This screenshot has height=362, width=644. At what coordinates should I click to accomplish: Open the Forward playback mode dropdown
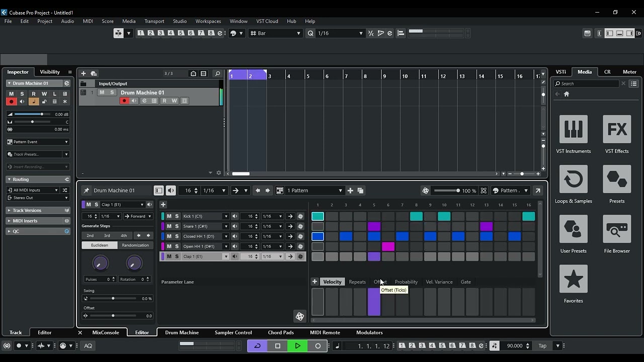[x=138, y=216]
